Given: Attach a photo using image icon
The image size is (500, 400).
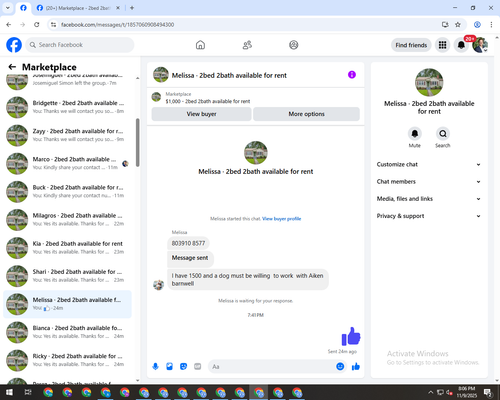Looking at the screenshot, I should tap(169, 367).
